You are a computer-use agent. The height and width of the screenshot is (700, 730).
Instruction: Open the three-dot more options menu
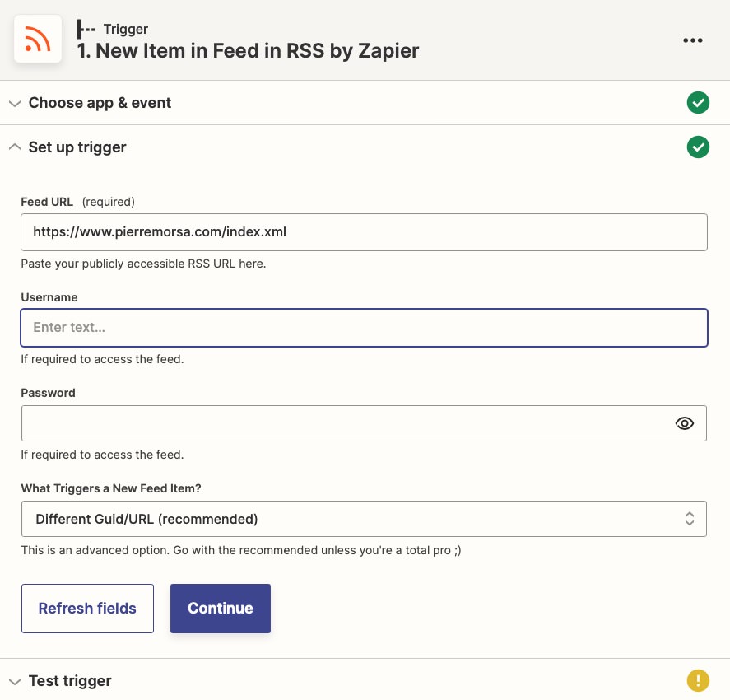click(x=693, y=40)
